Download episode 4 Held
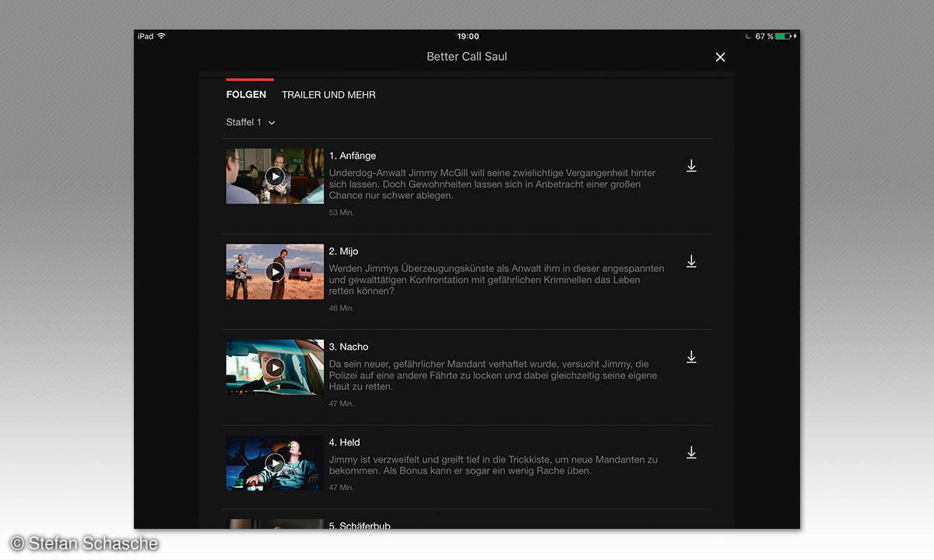934x560 pixels. click(x=691, y=453)
